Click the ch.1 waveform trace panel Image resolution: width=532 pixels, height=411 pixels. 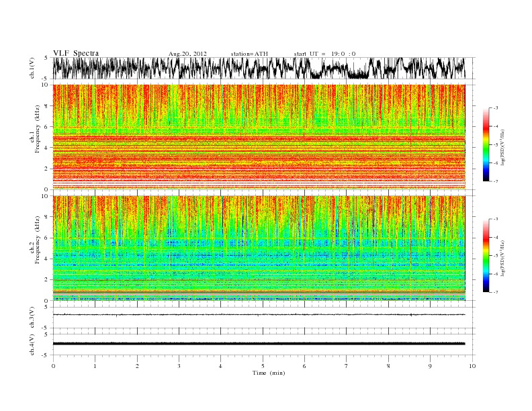[x=264, y=68]
